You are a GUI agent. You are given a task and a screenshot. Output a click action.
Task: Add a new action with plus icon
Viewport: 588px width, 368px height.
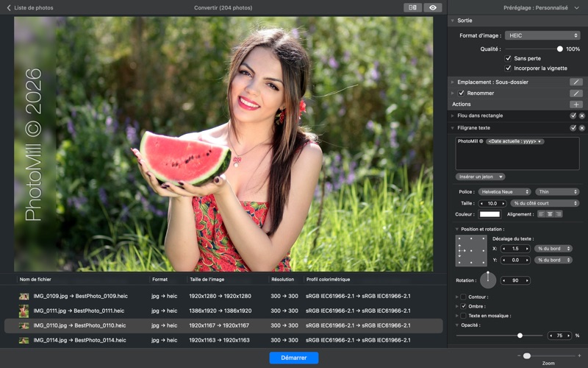576,105
